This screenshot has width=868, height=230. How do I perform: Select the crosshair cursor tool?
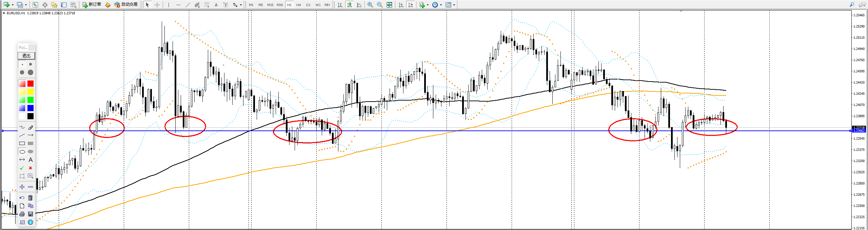(x=157, y=5)
